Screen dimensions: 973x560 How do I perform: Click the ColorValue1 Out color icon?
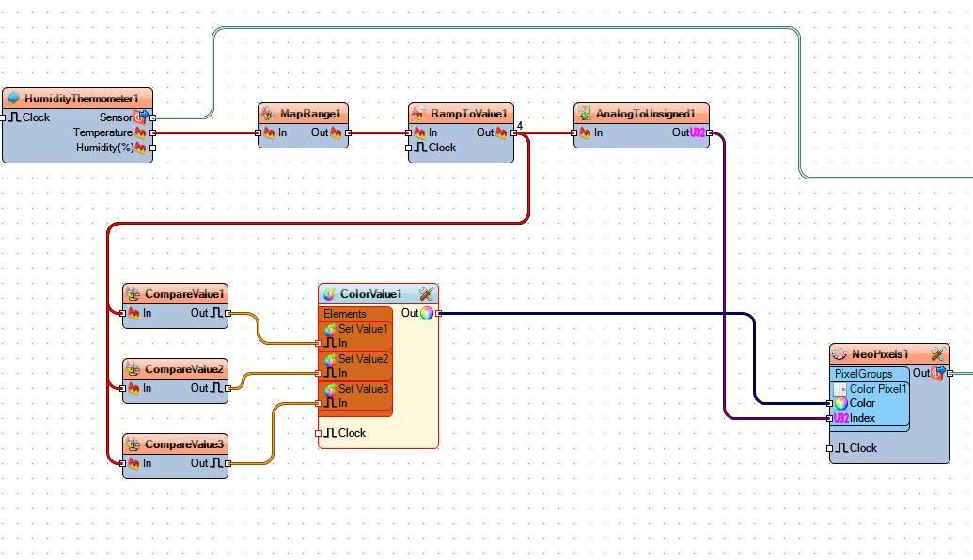(427, 313)
